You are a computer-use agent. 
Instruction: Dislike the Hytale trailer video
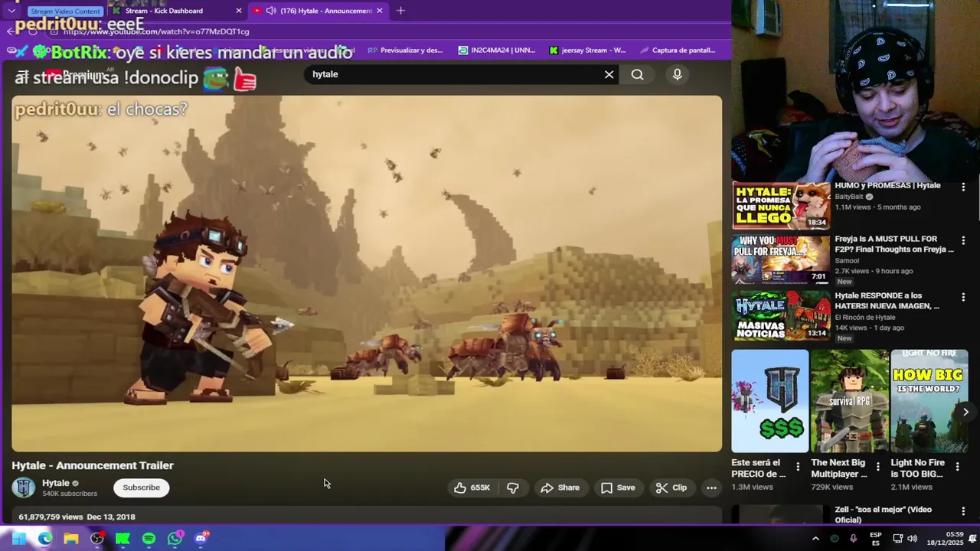coord(513,487)
